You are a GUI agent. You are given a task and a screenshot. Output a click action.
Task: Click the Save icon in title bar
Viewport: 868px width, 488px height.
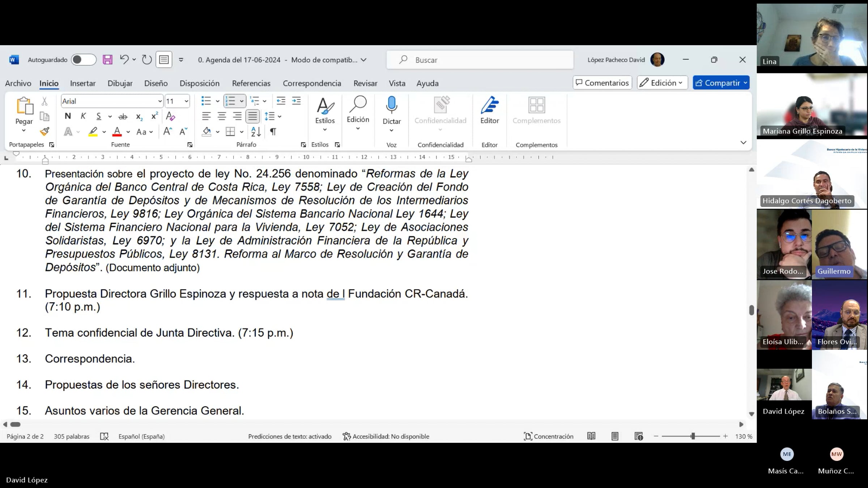click(107, 60)
